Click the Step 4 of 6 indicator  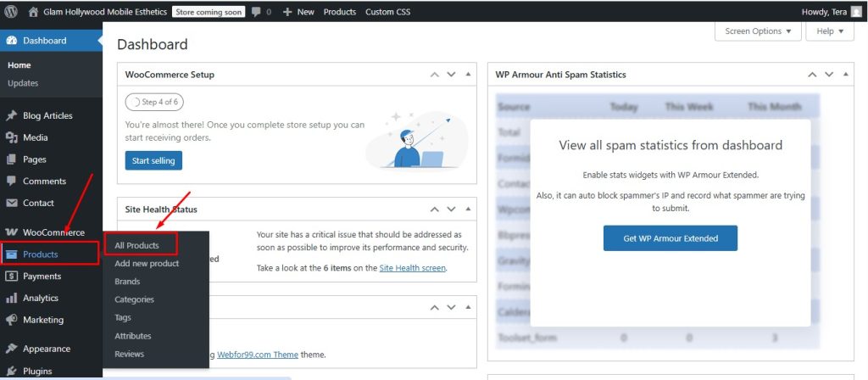point(154,102)
